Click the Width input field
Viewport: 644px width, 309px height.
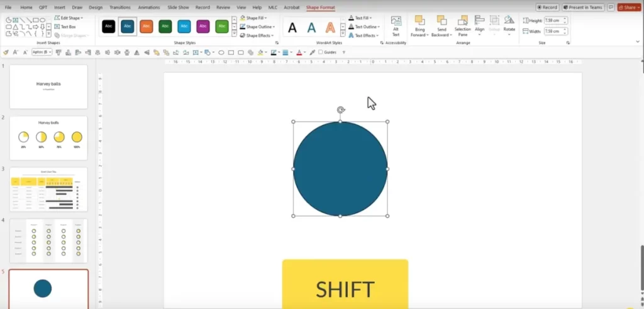pyautogui.click(x=556, y=31)
